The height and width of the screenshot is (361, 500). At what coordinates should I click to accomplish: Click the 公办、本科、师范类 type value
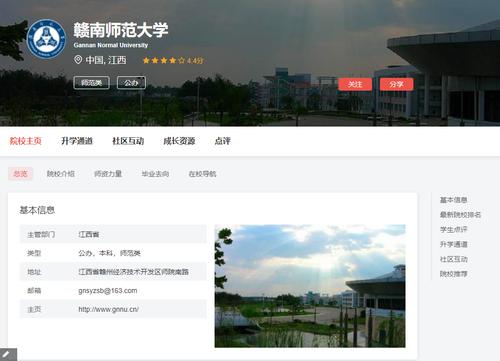click(109, 253)
